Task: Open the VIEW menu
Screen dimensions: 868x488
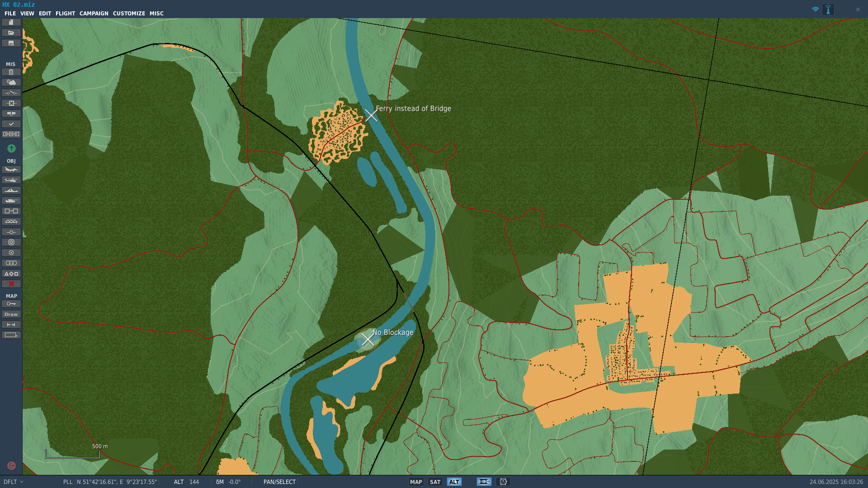Action: click(x=27, y=14)
